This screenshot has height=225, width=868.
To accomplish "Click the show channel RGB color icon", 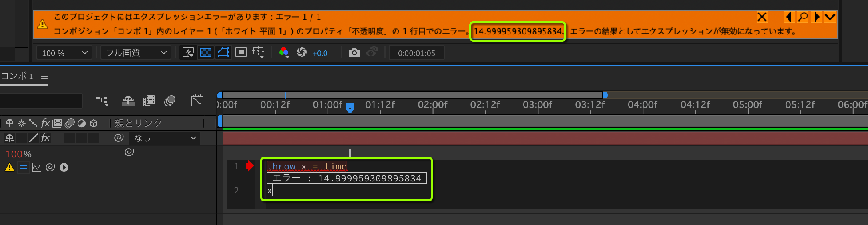I will tap(284, 53).
